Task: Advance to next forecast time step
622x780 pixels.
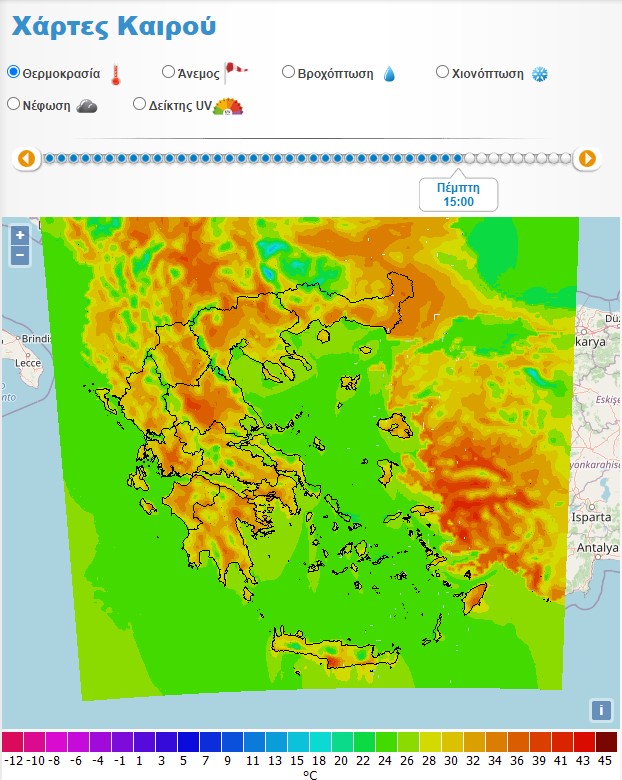Action: (587, 158)
